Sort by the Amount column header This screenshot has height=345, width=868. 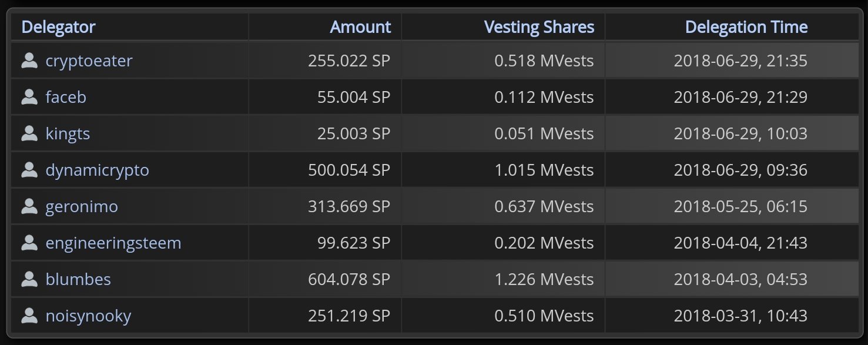click(360, 26)
